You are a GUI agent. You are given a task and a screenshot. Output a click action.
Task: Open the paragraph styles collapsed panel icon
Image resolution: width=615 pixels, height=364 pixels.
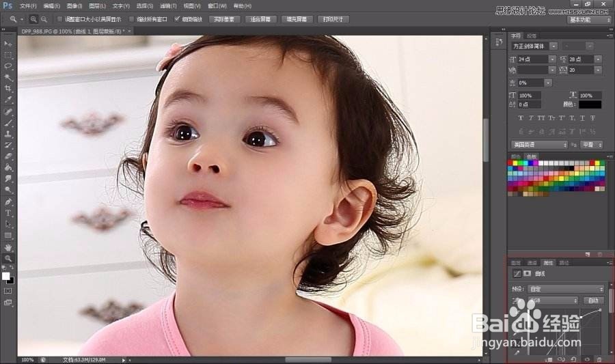[x=499, y=42]
